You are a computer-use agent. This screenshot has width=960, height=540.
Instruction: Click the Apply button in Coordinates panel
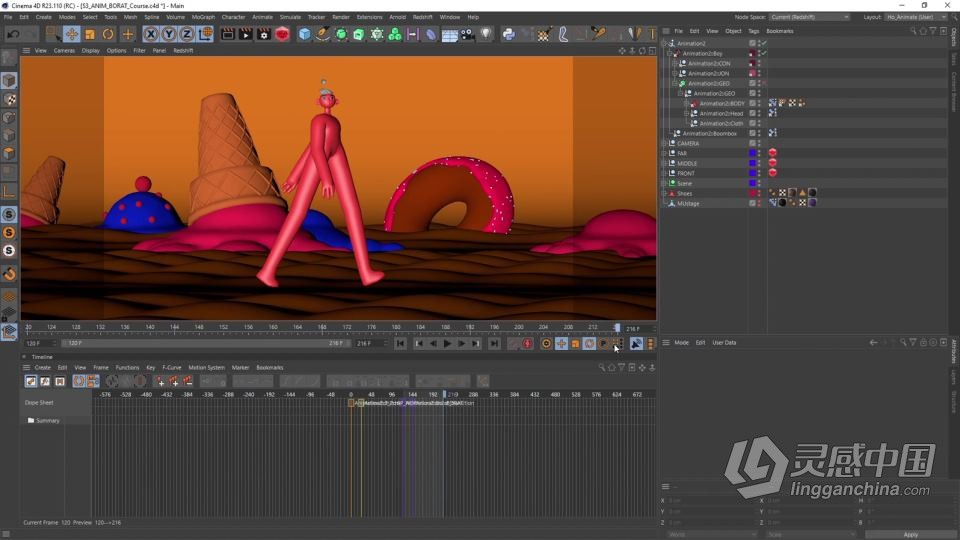coord(910,534)
